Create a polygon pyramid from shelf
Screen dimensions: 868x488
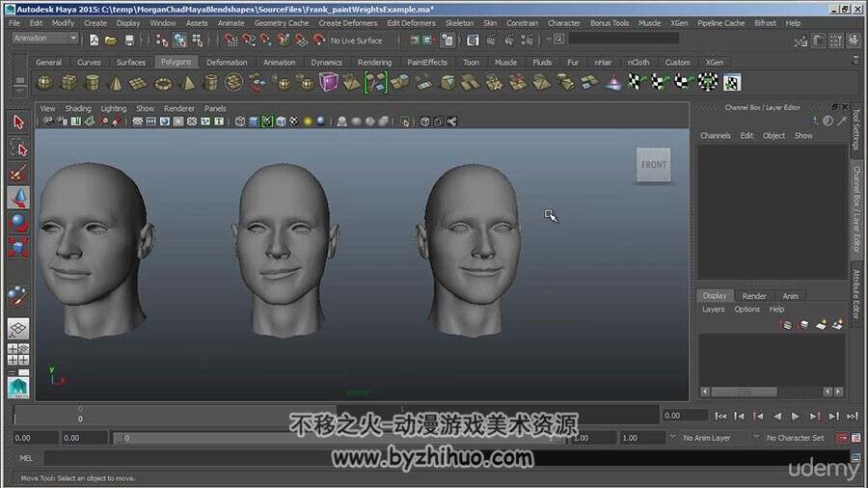[x=187, y=83]
